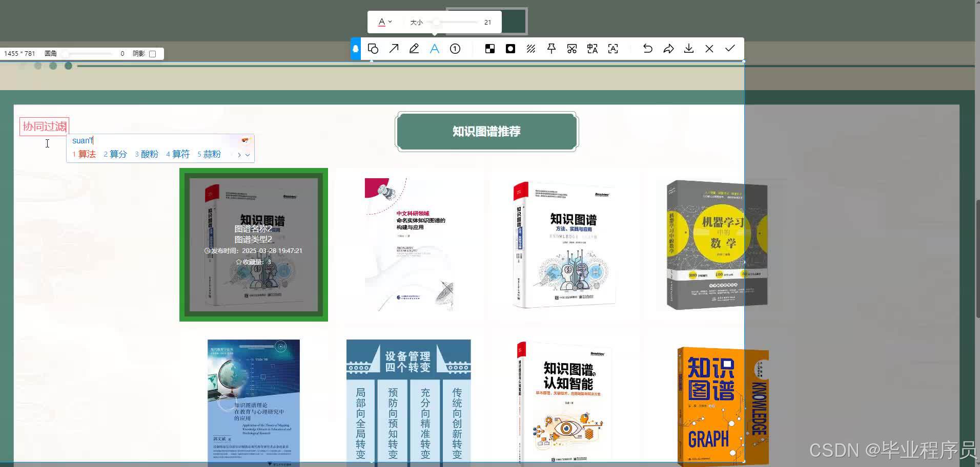Open the 知识图谱理论在教育与心理研究中的应用 book
The image size is (980, 467).
point(254,403)
